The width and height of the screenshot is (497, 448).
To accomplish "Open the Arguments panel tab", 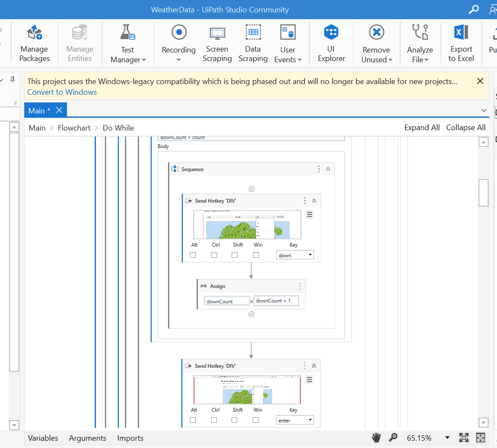I will [x=87, y=438].
